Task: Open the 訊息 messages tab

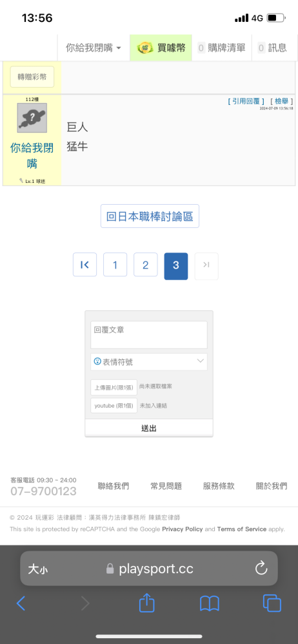Action: pos(272,48)
